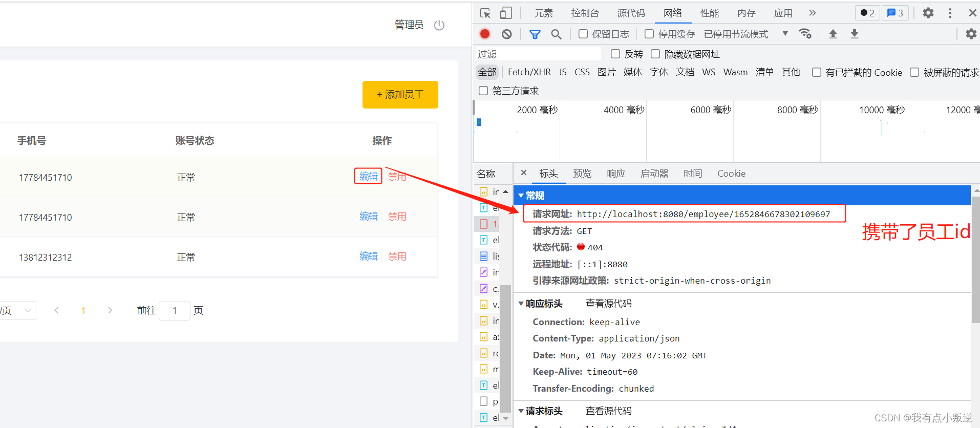Image resolution: width=980 pixels, height=428 pixels.
Task: Open DevTools three-dot customize menu
Action: click(x=950, y=13)
